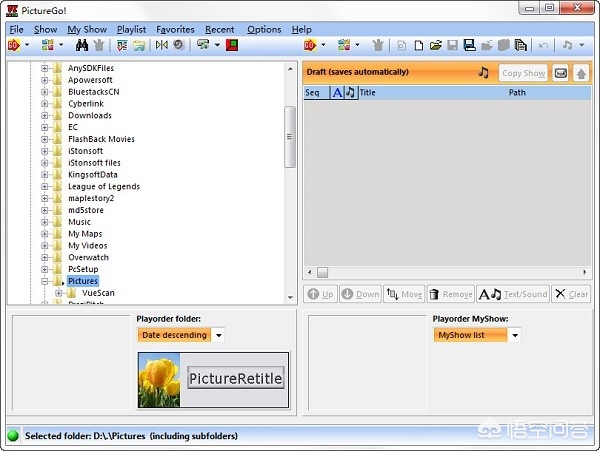Click the tulip picture thumbnail
600x451 pixels.
pyautogui.click(x=159, y=380)
